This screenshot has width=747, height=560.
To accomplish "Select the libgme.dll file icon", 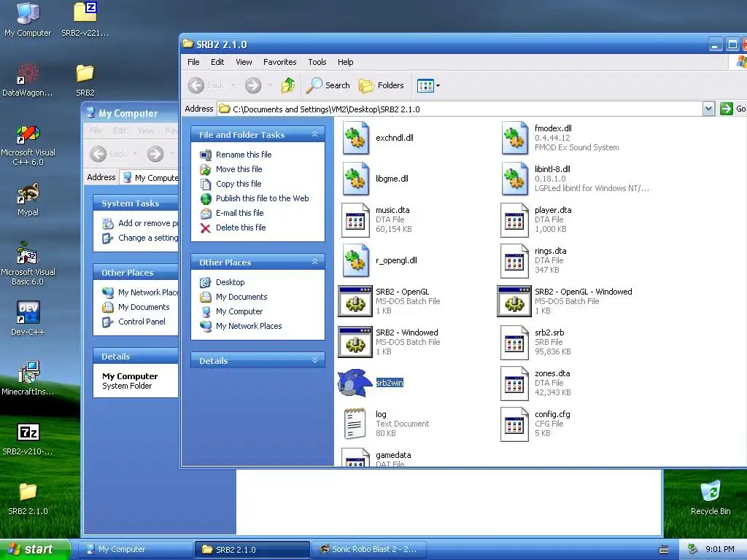I will 355,179.
